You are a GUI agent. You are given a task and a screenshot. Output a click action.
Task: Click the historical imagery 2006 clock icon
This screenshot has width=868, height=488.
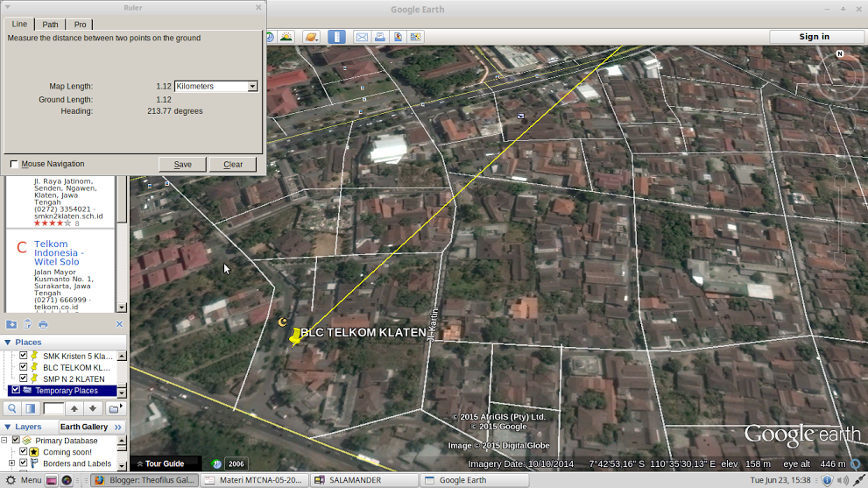tap(216, 464)
